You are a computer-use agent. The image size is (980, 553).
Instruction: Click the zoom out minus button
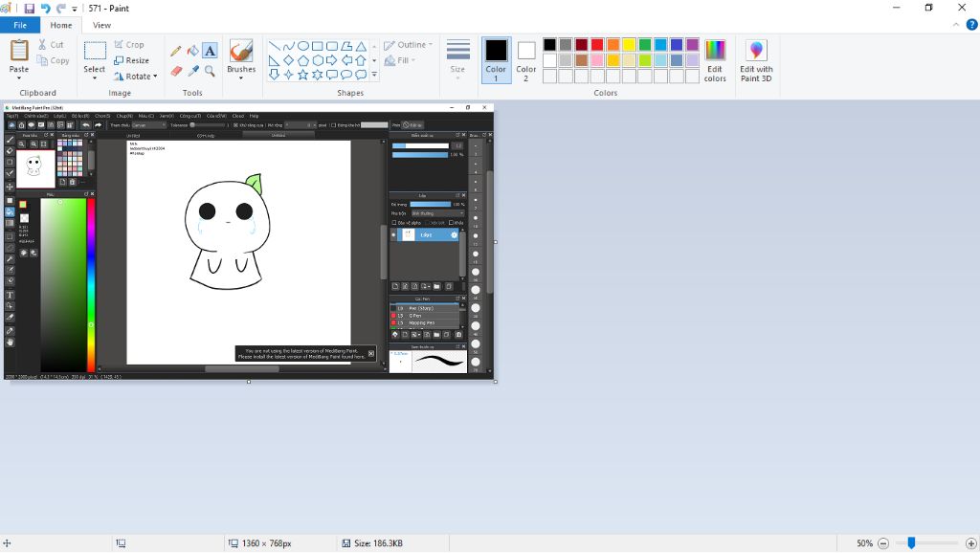[883, 543]
